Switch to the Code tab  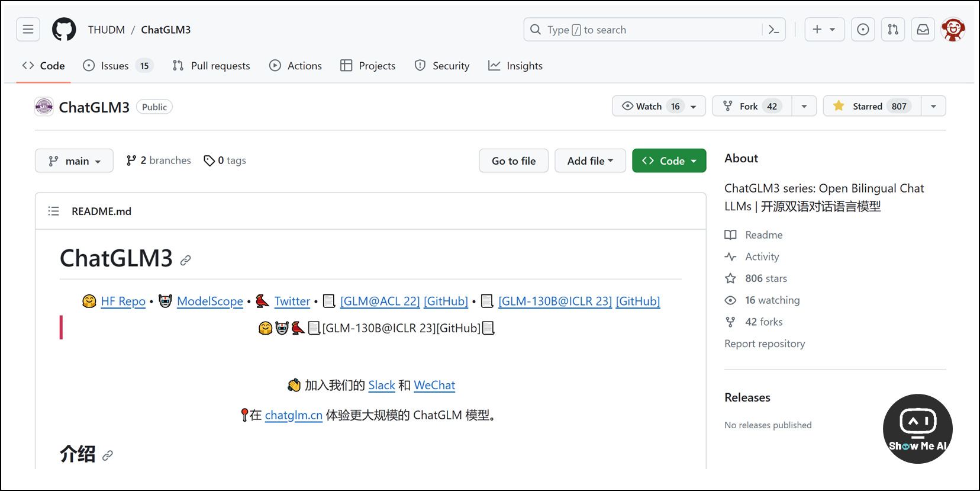[x=43, y=66]
